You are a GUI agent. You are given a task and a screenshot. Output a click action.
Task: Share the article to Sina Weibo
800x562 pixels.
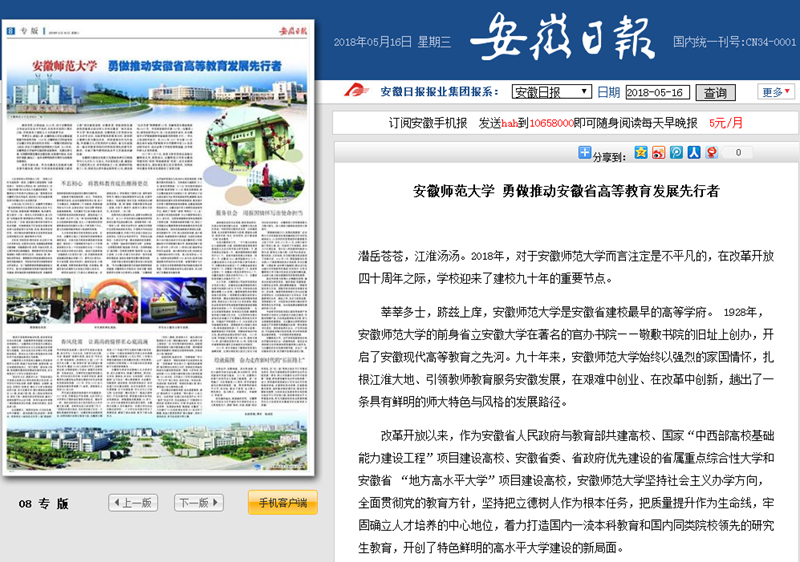tap(659, 152)
